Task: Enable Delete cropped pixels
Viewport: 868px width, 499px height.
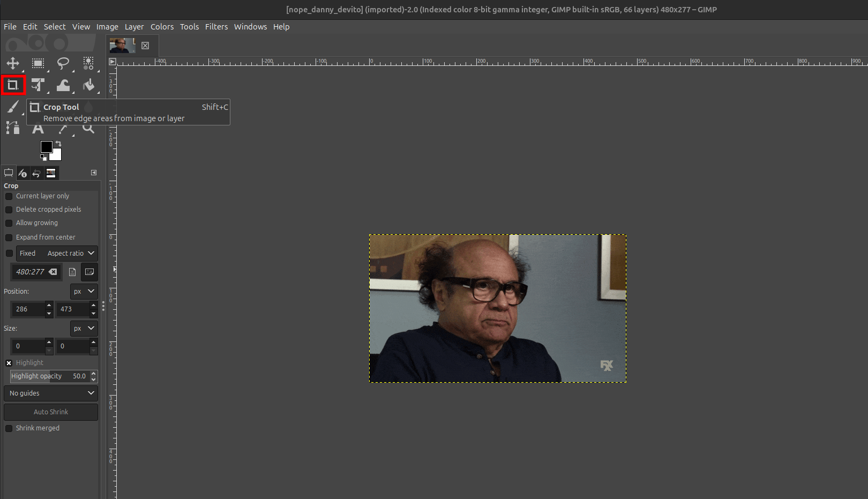Action: pos(9,210)
